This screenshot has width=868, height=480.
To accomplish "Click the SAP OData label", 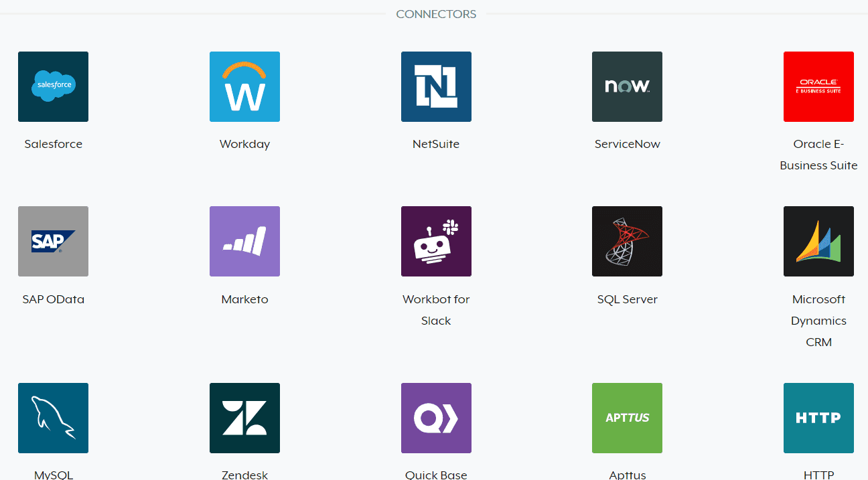I will [x=53, y=299].
